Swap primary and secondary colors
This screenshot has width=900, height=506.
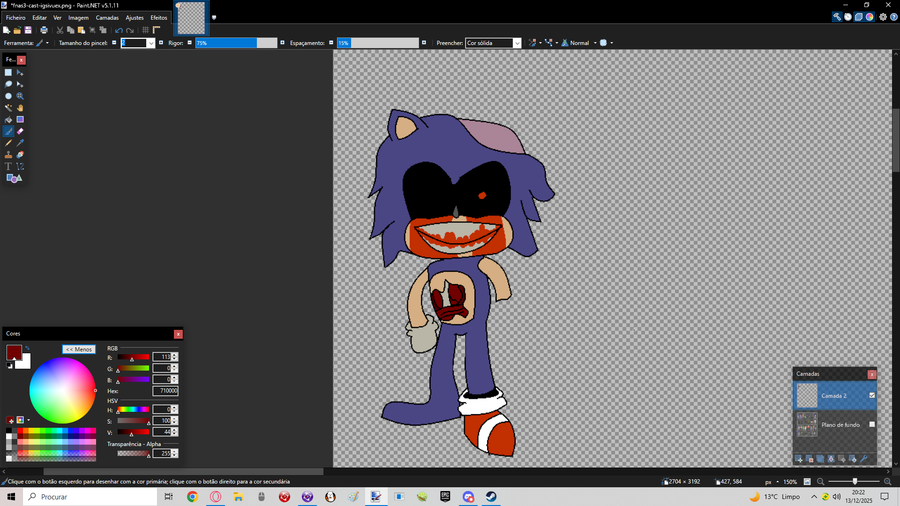[x=27, y=348]
